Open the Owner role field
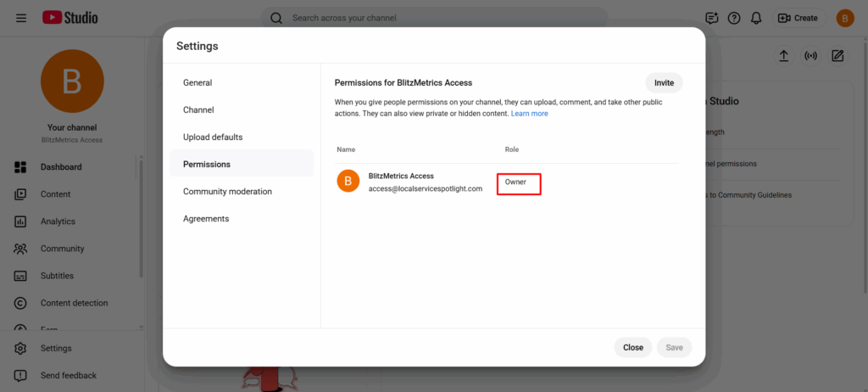 [519, 182]
